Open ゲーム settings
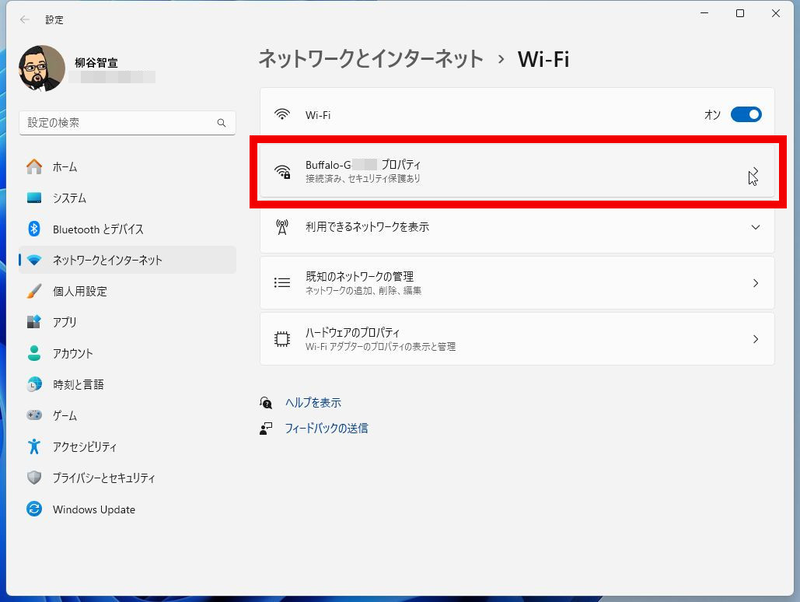The height and width of the screenshot is (602, 800). pyautogui.click(x=127, y=416)
